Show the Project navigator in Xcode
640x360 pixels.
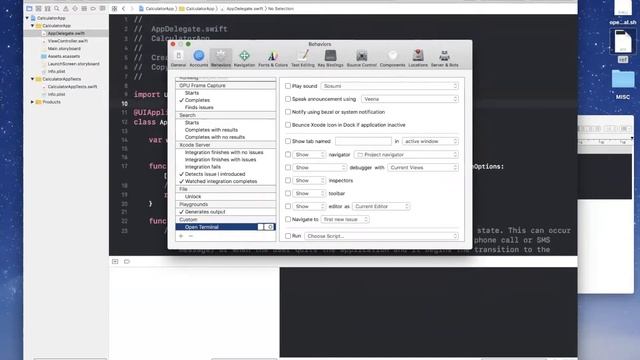(29, 8)
